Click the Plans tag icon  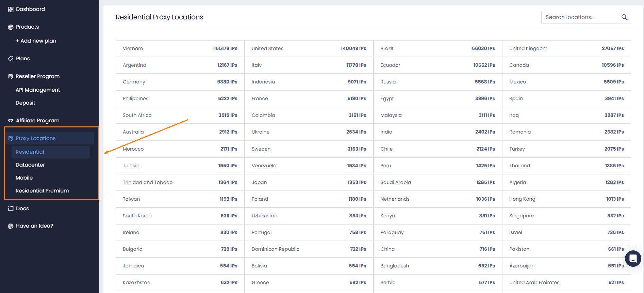click(x=11, y=59)
